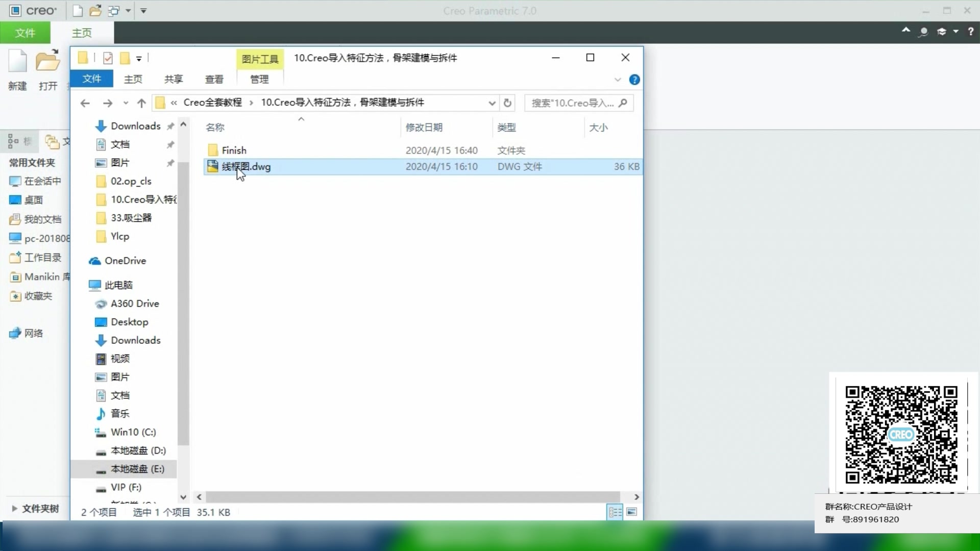The width and height of the screenshot is (980, 551).
Task: Go up one folder level arrow
Action: pos(141,103)
